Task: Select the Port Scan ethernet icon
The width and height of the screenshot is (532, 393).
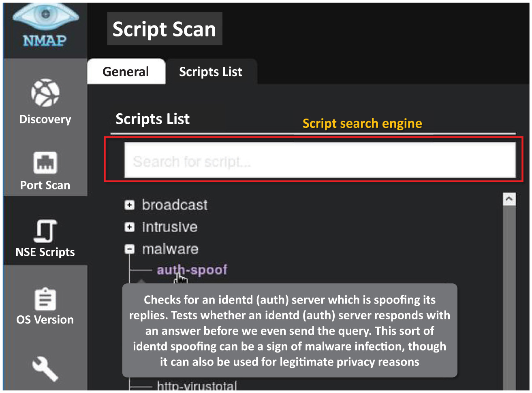Action: pos(45,162)
